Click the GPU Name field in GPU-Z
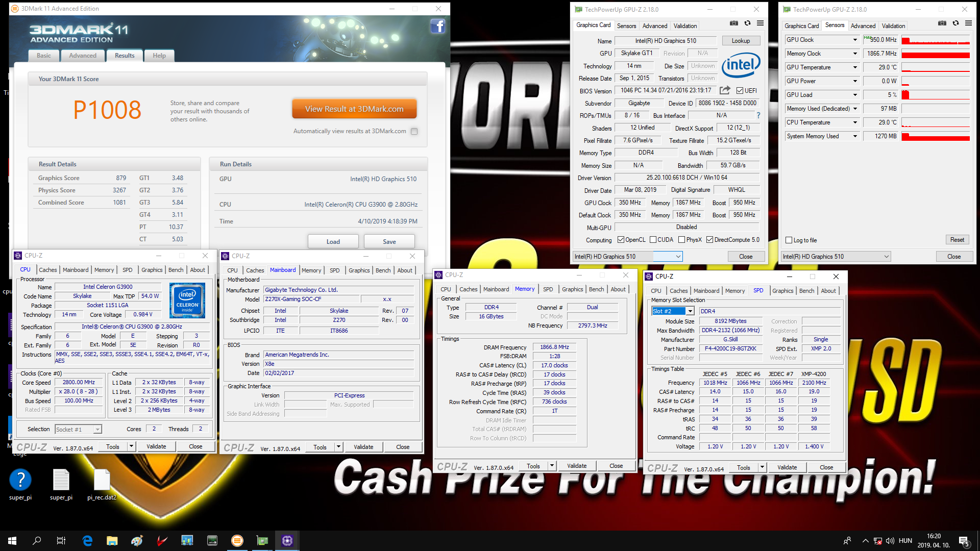980x551 pixels. tap(666, 41)
